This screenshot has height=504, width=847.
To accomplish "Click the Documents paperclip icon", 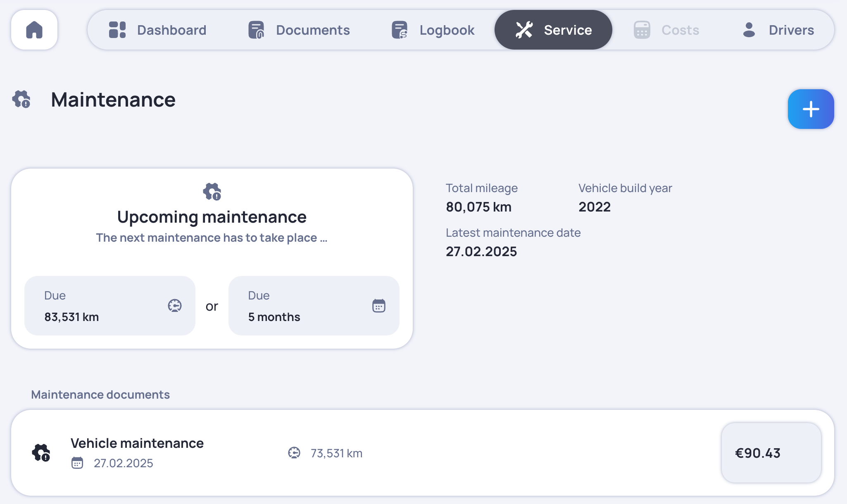I will click(256, 30).
